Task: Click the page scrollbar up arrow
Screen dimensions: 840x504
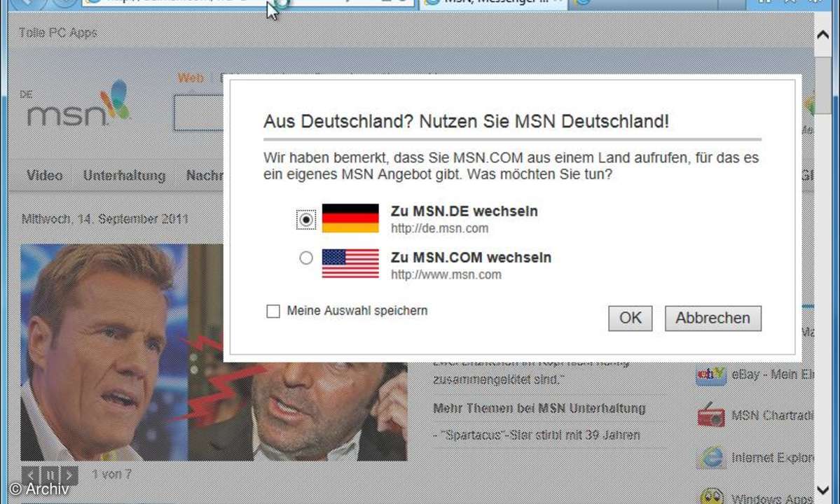Action: click(823, 35)
